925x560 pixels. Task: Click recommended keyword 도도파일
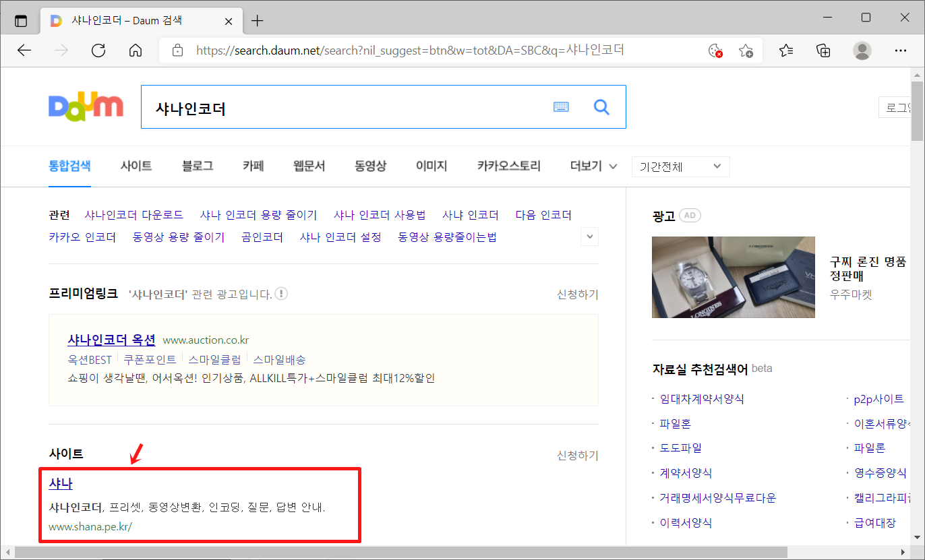pos(680,448)
